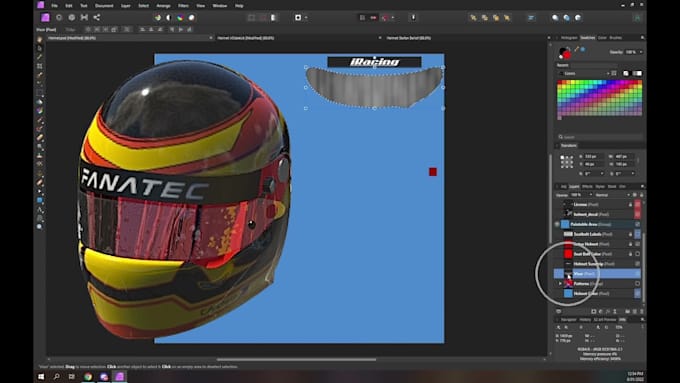This screenshot has width=680, height=383.
Task: Switch to the Brushes tab
Action: coord(616,38)
